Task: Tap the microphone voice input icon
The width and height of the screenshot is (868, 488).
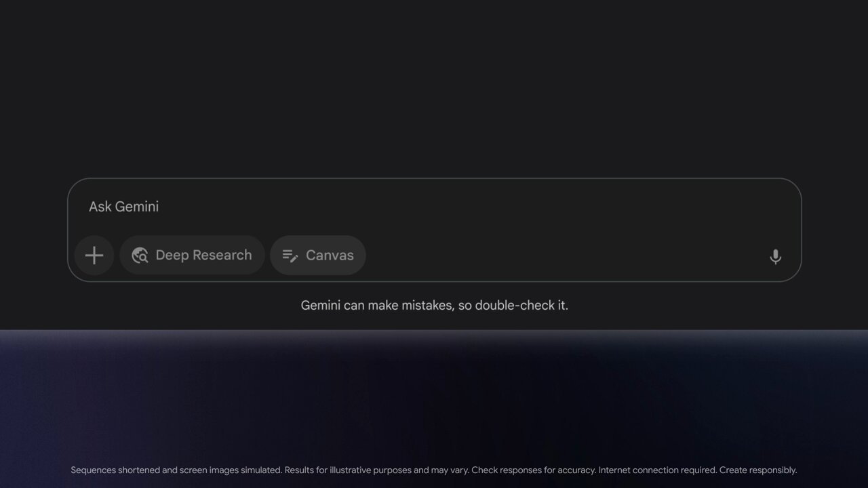Action: 776,257
